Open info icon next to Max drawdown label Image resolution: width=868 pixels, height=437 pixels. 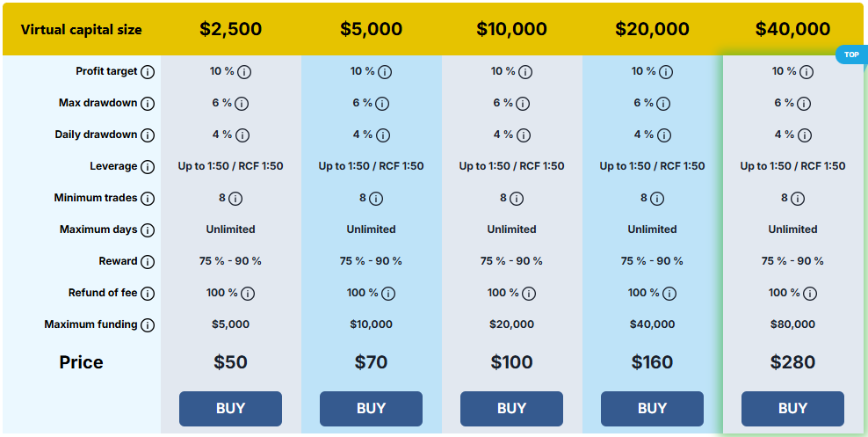pyautogui.click(x=148, y=104)
